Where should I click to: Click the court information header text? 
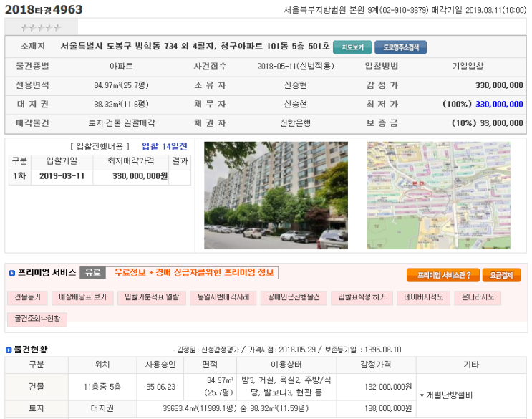point(405,10)
